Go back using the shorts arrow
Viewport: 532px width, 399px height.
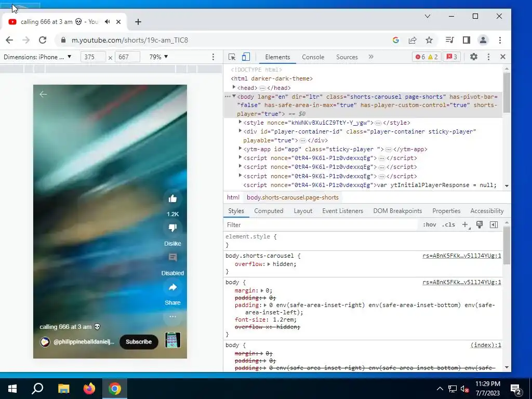pos(43,95)
